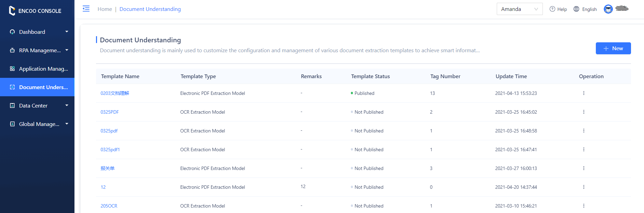
Task: Click Document Understanding breadcrumb
Action: coord(150,9)
